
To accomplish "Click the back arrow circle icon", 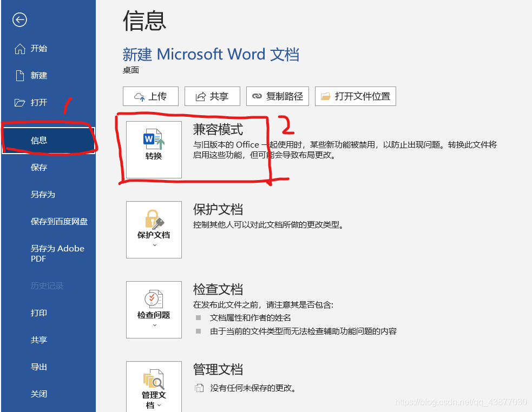I will [x=19, y=19].
